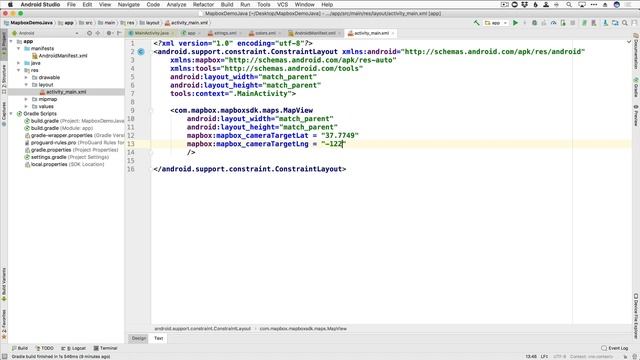Screen dimensions: 640x360
Task: Open the app run configuration dropdown
Action: pos(496,23)
